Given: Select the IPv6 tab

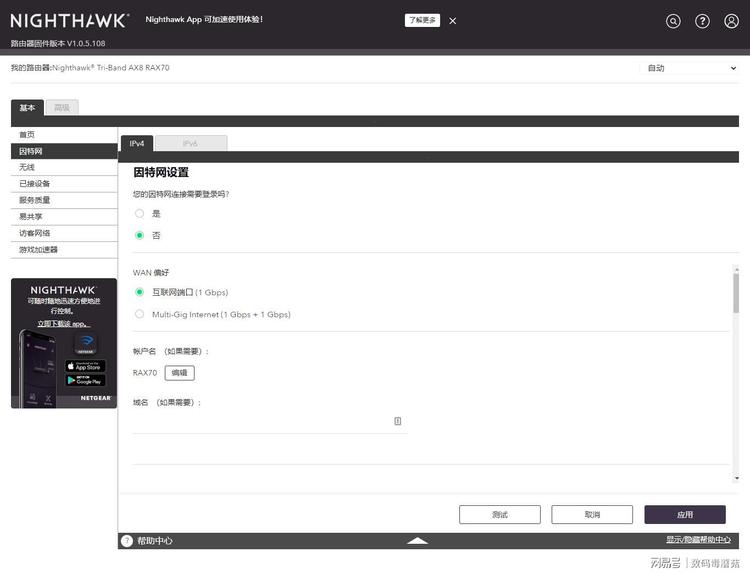Looking at the screenshot, I should click(x=191, y=144).
